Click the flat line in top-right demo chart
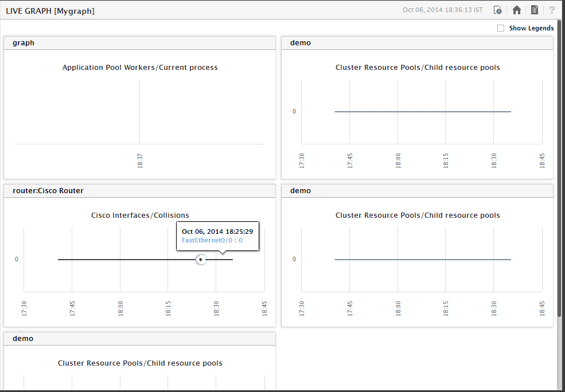The image size is (565, 392). [x=423, y=112]
